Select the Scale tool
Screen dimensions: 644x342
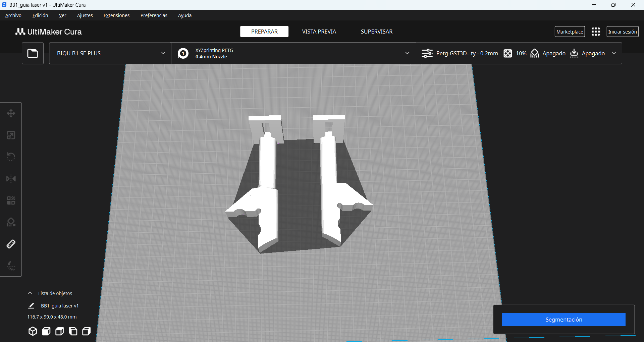11,135
